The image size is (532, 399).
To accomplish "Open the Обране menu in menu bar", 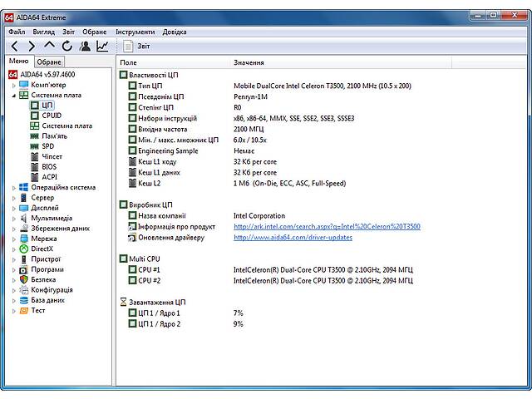I will tap(94, 32).
